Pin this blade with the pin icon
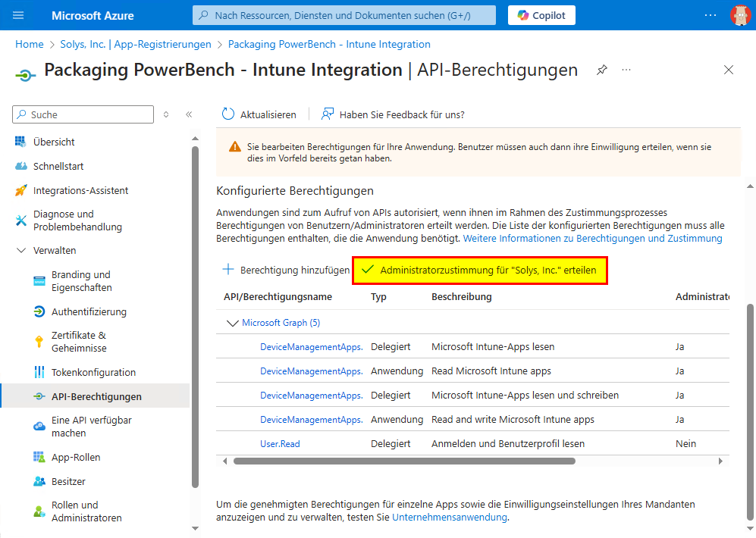 (601, 70)
